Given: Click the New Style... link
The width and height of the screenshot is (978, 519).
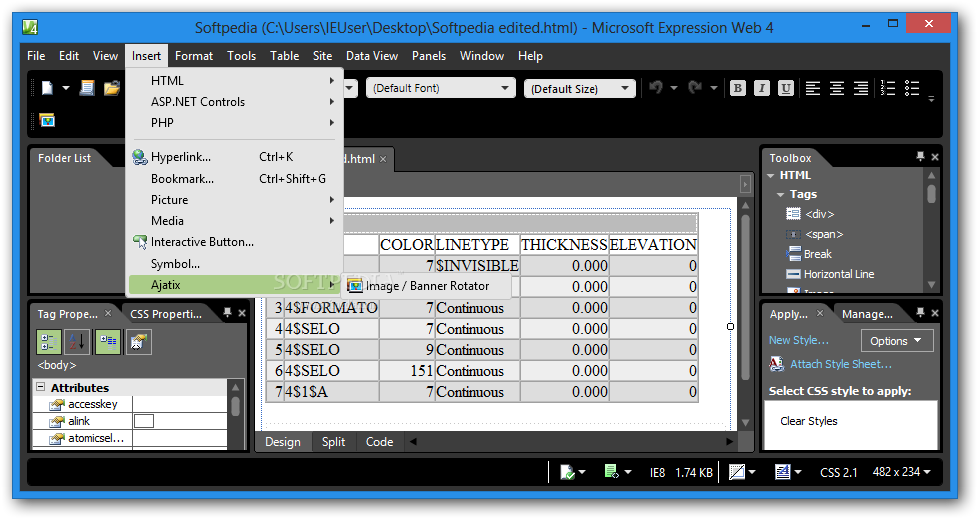Looking at the screenshot, I should pyautogui.click(x=798, y=340).
